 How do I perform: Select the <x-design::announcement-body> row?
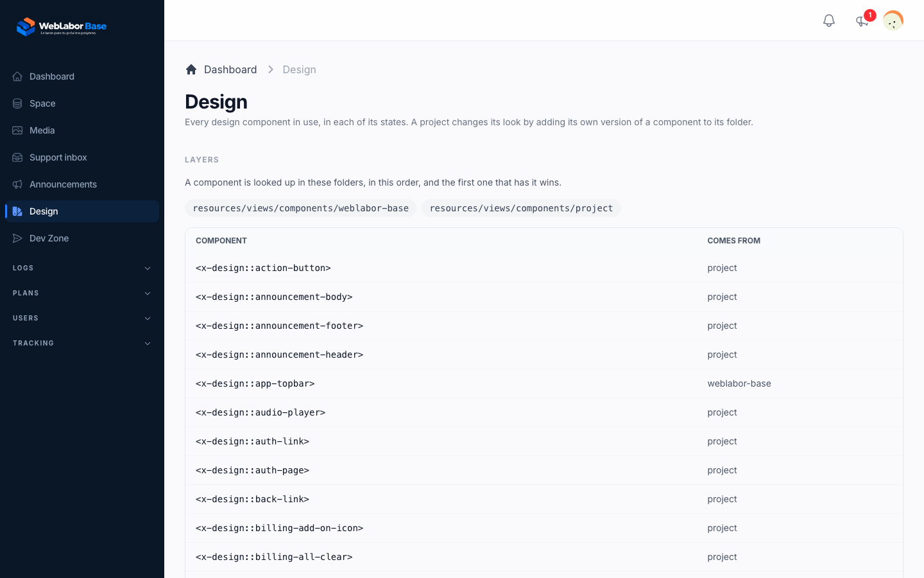coord(544,297)
